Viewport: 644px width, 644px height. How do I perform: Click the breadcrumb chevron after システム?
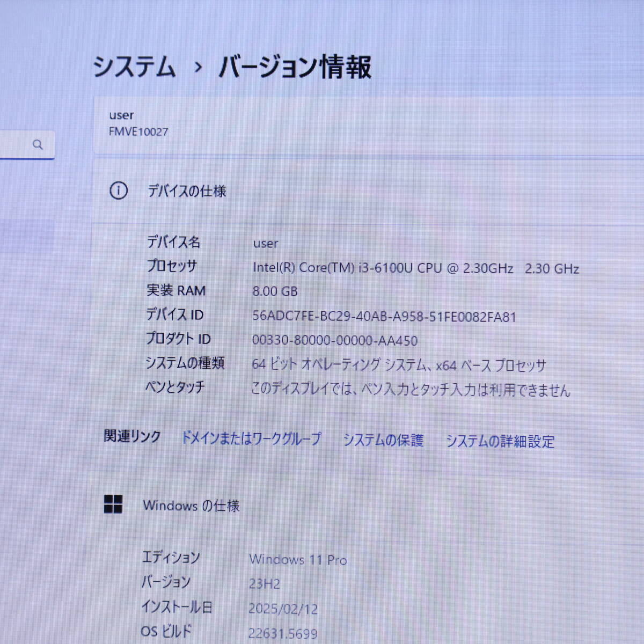point(198,68)
